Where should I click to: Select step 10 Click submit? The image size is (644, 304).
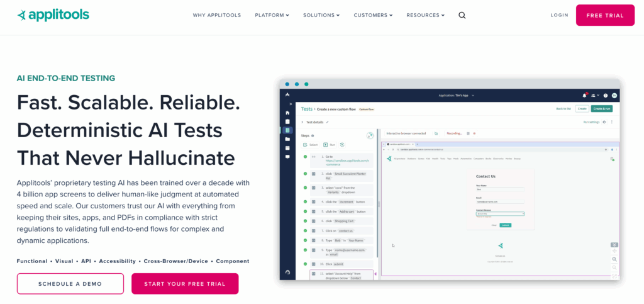(x=341, y=264)
